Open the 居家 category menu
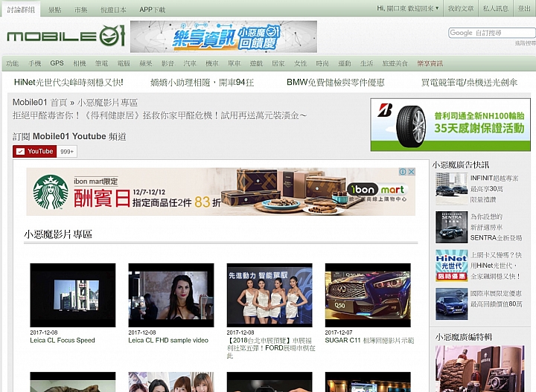The width and height of the screenshot is (536, 392). pyautogui.click(x=278, y=63)
